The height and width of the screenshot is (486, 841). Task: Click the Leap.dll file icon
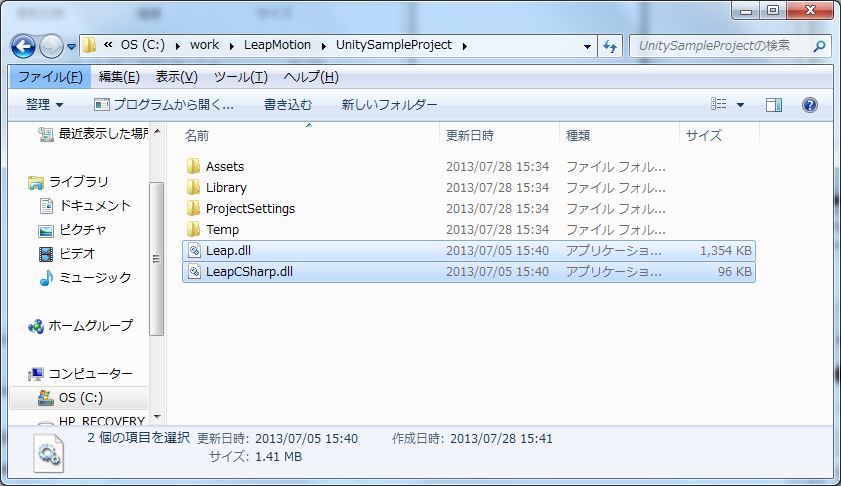click(x=194, y=251)
